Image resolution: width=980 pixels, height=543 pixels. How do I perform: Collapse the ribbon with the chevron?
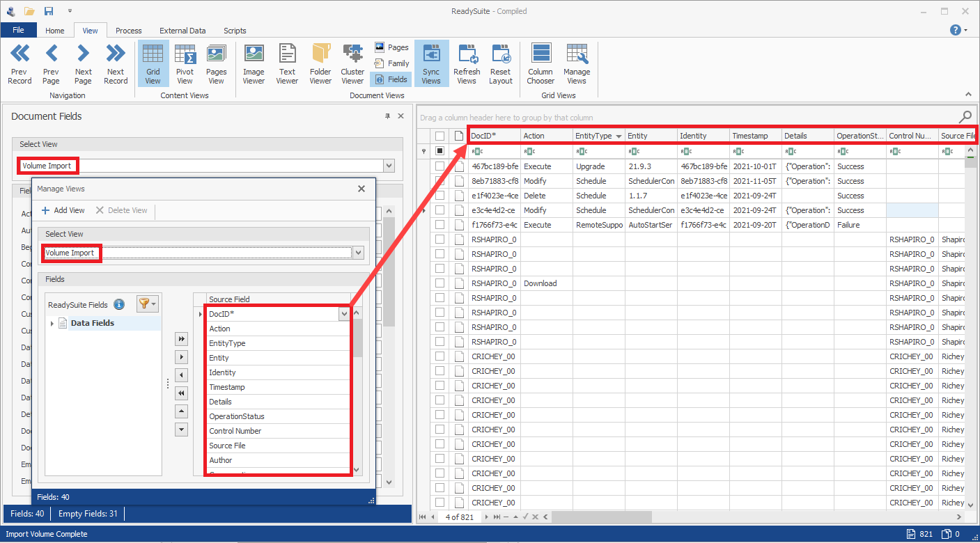click(x=968, y=95)
